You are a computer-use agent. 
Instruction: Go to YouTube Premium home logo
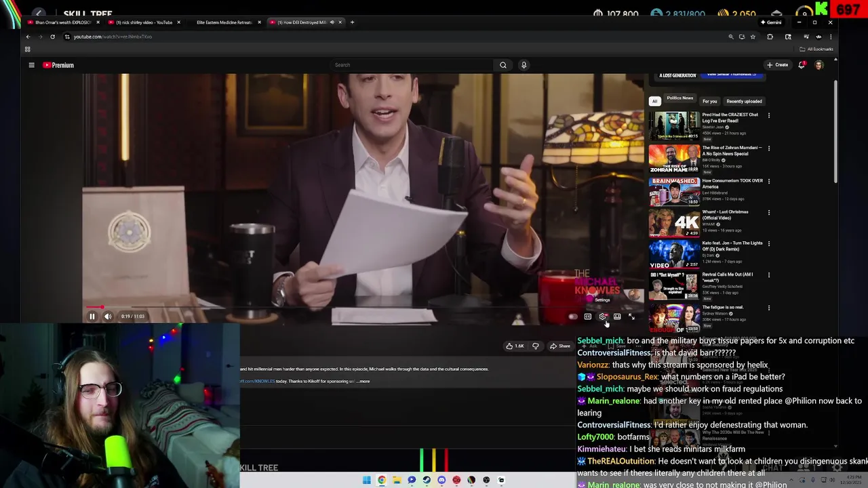point(58,65)
